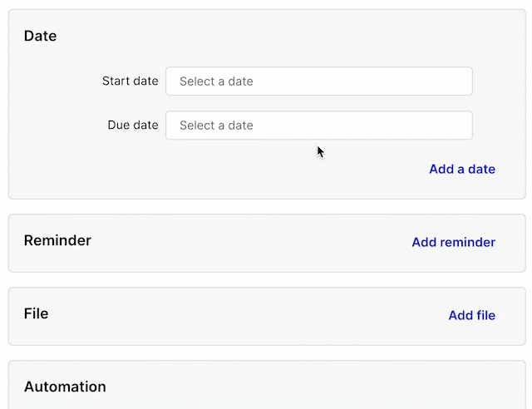This screenshot has height=409, width=532.
Task: Focus placeholder text in Due date box
Action: tap(216, 126)
